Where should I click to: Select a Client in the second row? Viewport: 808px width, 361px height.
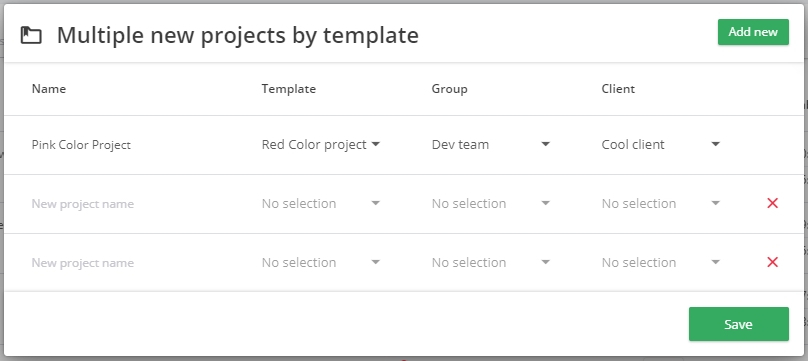tap(661, 203)
